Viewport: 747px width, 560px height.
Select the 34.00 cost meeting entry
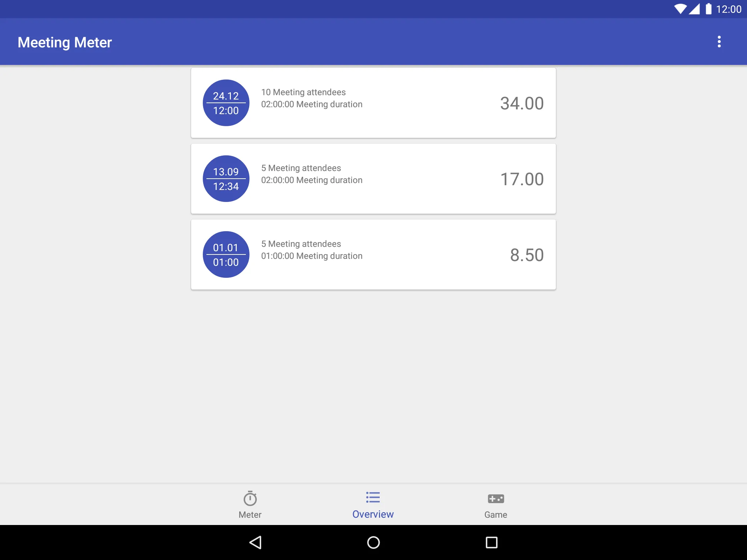pyautogui.click(x=373, y=103)
